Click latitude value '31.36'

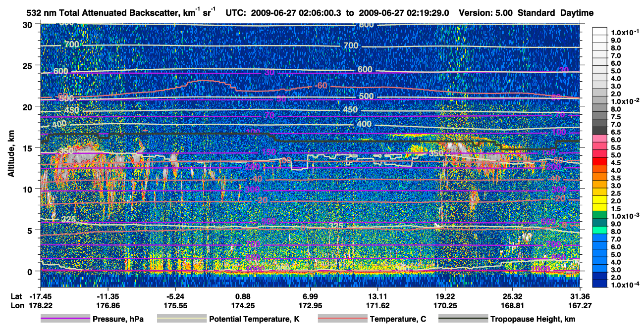click(580, 297)
